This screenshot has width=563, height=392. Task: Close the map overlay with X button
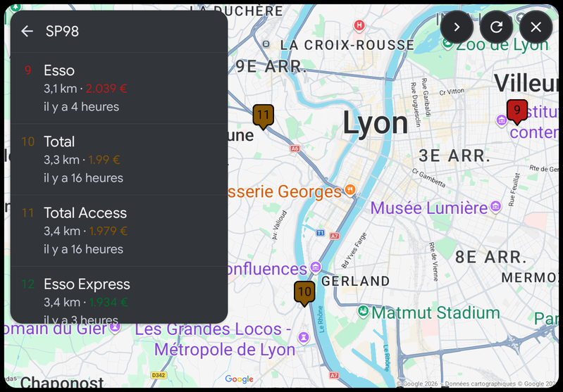(536, 27)
